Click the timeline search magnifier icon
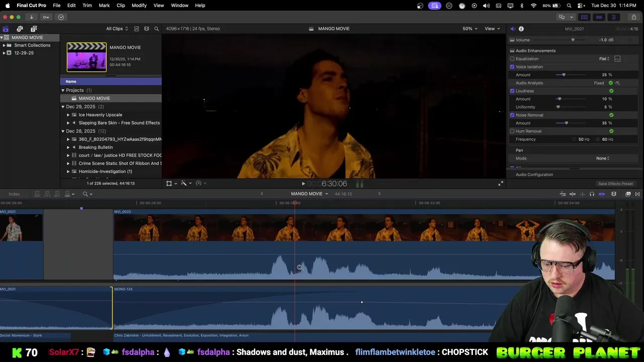Viewport: 644px width, 362px height. 86,194
